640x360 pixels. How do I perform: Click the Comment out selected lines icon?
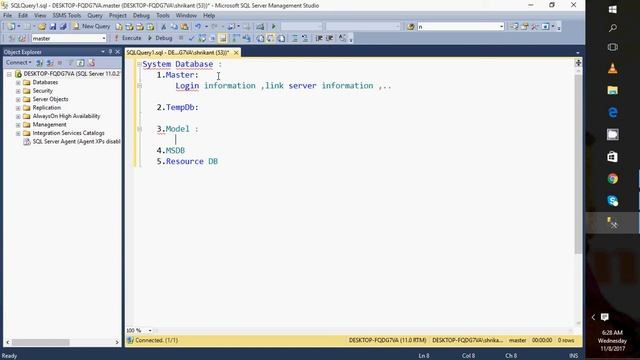(294, 38)
